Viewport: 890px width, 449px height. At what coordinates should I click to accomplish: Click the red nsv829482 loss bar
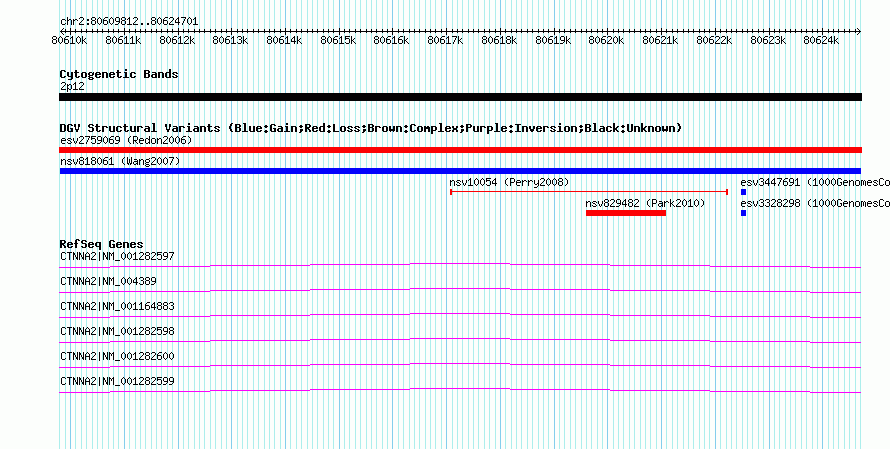tap(625, 213)
